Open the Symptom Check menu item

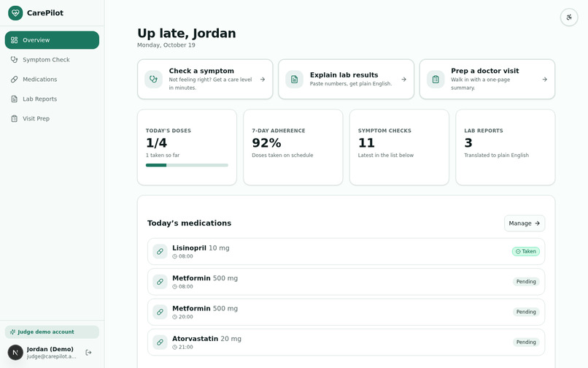(52, 60)
